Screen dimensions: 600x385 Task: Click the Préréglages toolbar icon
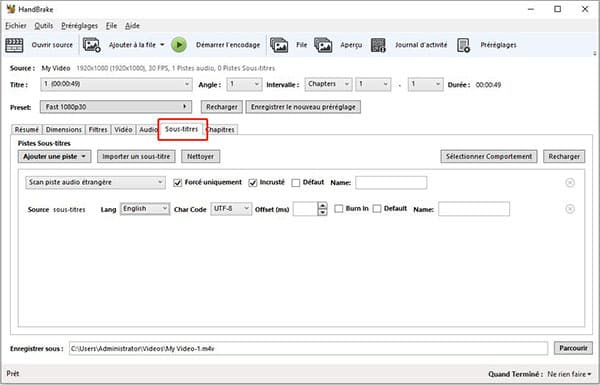point(463,45)
